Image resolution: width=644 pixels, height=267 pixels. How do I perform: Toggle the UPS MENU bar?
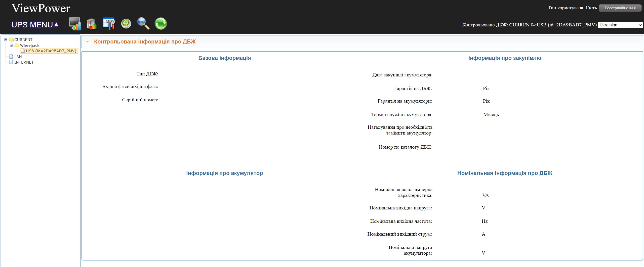(35, 25)
